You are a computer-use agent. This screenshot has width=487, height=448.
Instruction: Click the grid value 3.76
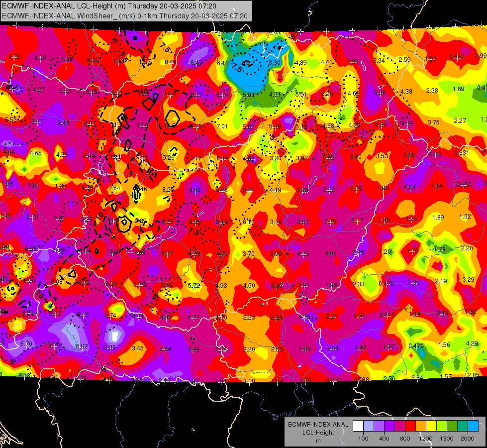point(356,188)
